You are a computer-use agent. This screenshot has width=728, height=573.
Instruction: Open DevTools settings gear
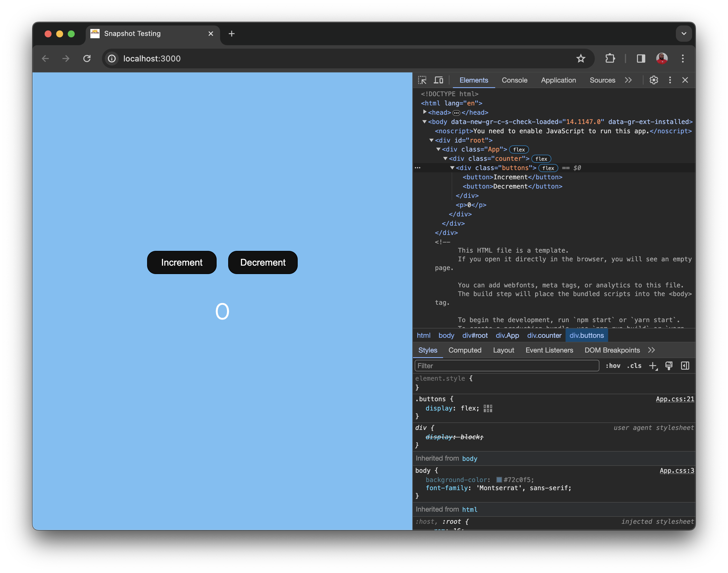[x=653, y=80]
